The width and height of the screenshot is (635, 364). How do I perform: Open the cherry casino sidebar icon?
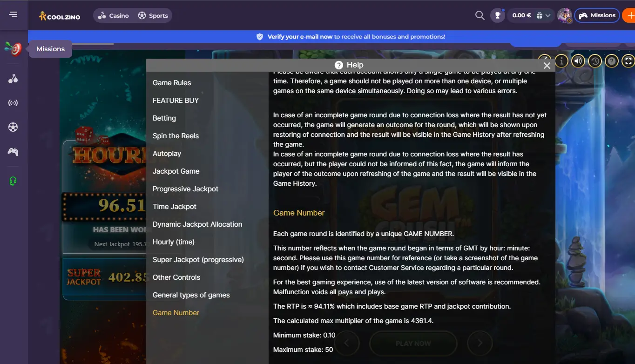pos(13,79)
